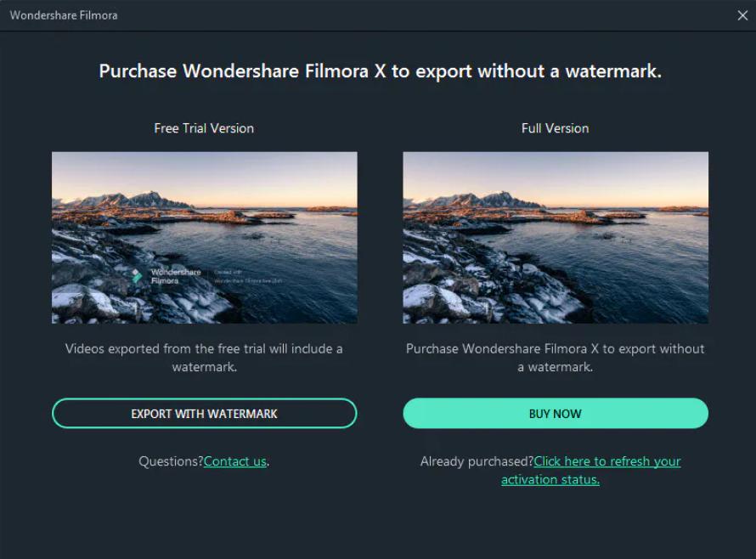Click the 'Already purchased?' label
The width and height of the screenshot is (756, 559).
click(477, 461)
